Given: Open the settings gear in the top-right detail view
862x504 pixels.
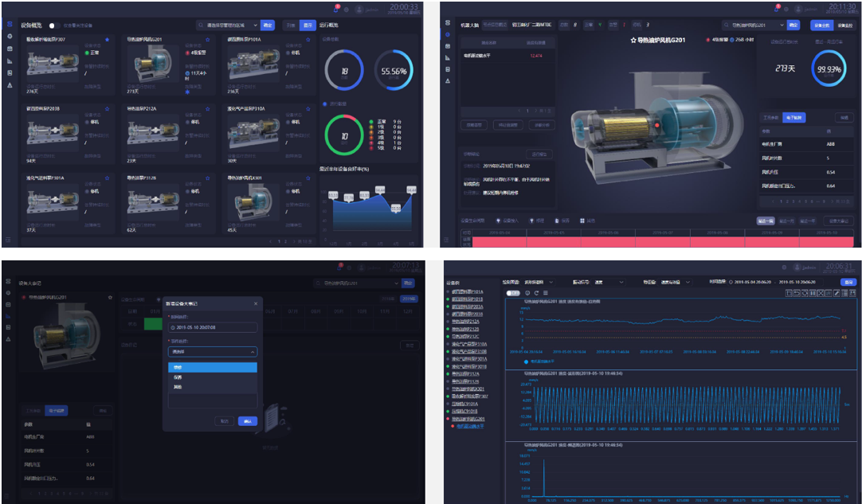Looking at the screenshot, I should [x=786, y=10].
